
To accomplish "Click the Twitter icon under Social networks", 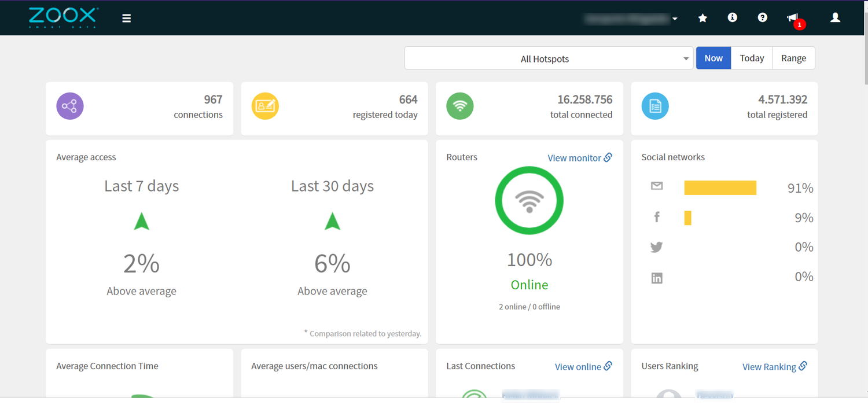I will coord(656,246).
